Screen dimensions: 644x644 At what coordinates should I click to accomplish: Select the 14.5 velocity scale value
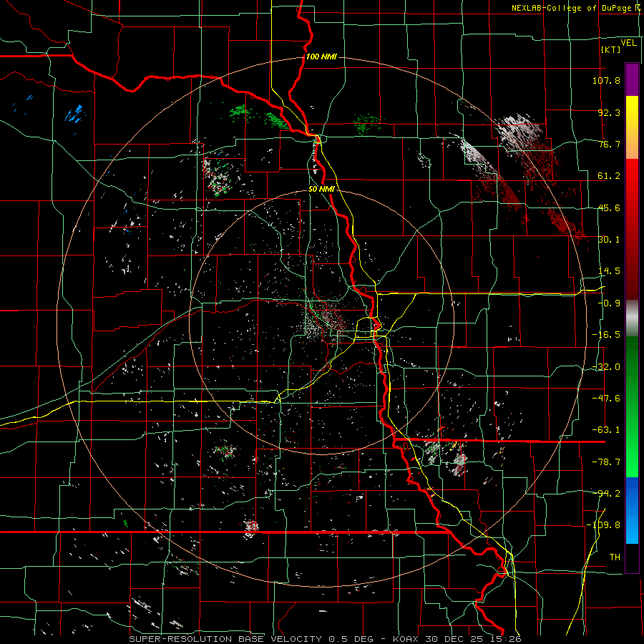coord(609,271)
